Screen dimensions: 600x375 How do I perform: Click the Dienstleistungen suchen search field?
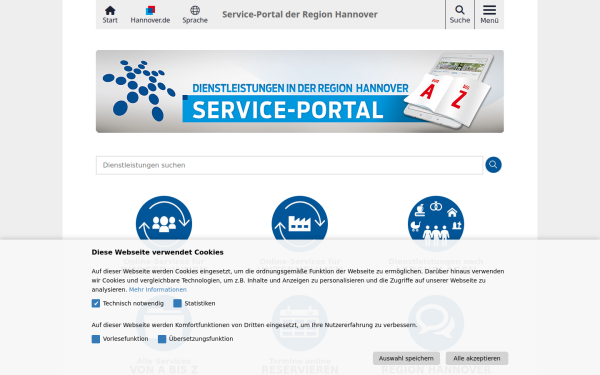click(x=289, y=165)
